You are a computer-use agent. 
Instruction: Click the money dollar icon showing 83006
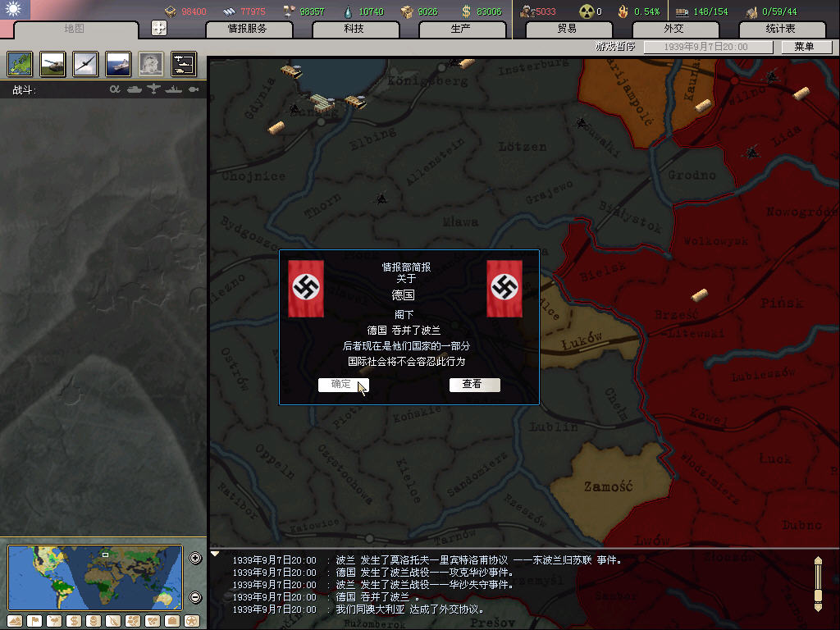pyautogui.click(x=467, y=11)
